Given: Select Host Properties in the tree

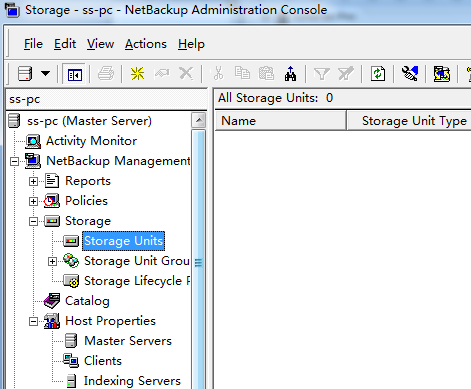Looking at the screenshot, I should click(x=110, y=321).
